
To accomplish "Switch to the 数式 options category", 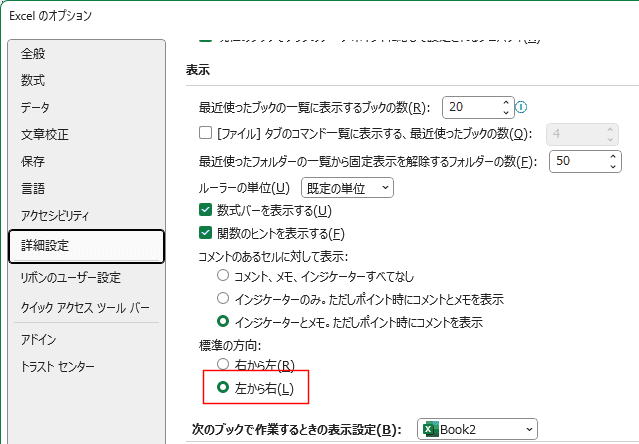I will click(33, 80).
